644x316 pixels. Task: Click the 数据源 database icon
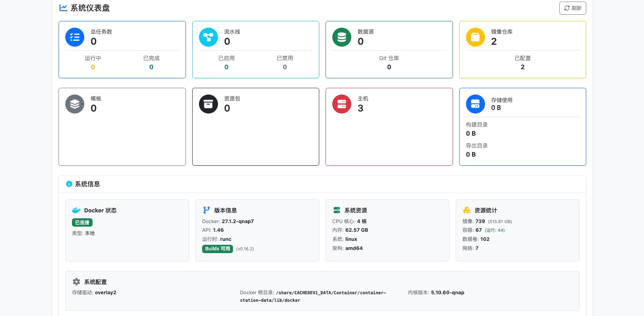click(x=342, y=37)
